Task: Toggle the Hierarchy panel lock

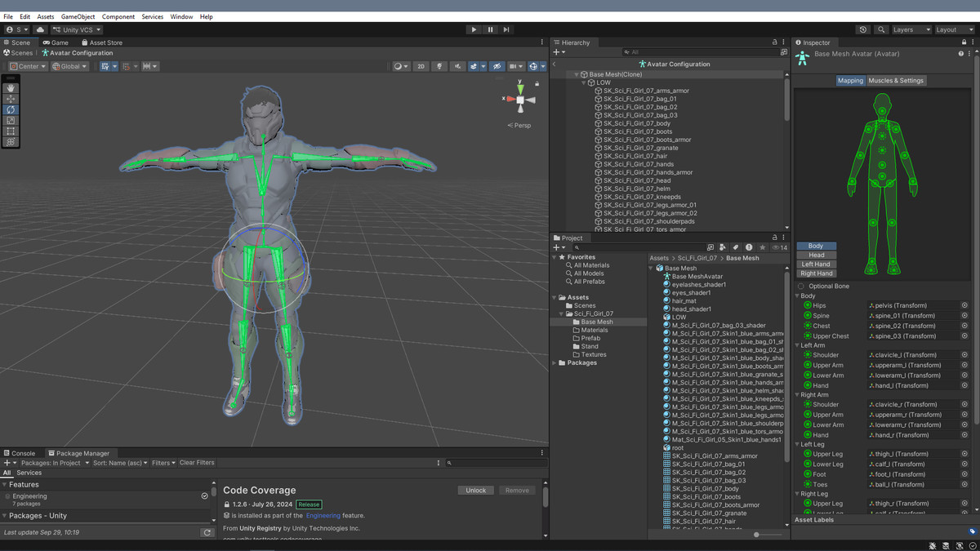Action: (775, 42)
